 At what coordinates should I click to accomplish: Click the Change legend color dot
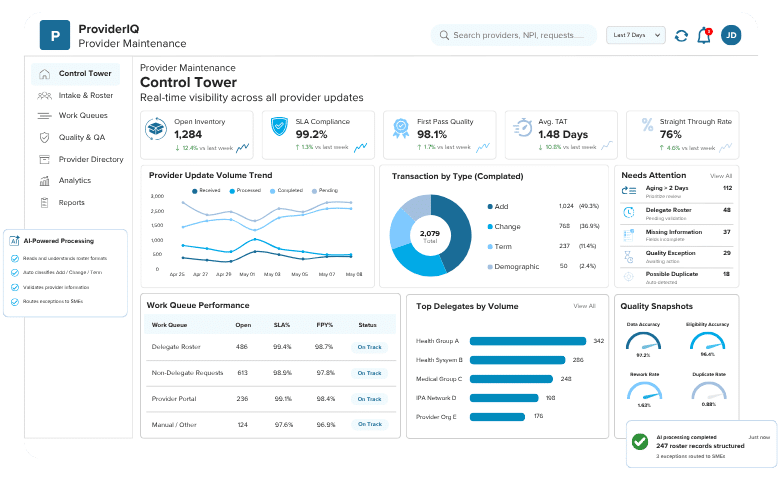pos(490,227)
